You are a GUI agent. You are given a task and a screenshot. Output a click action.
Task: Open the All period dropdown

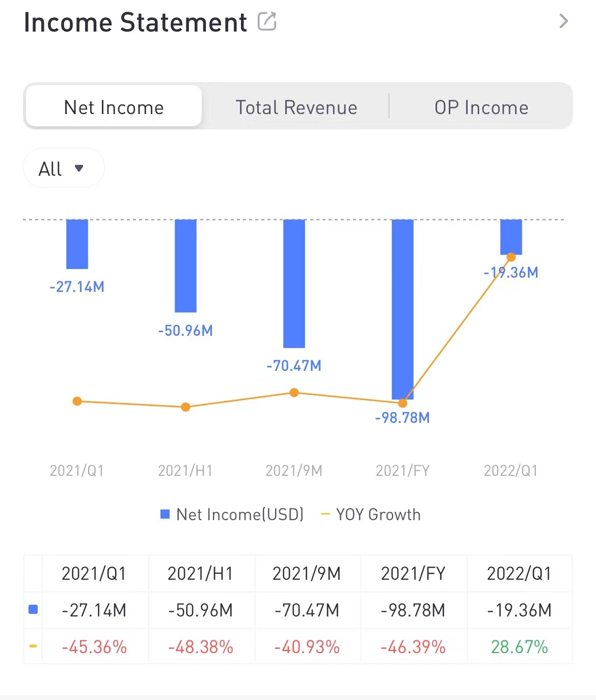pos(64,168)
